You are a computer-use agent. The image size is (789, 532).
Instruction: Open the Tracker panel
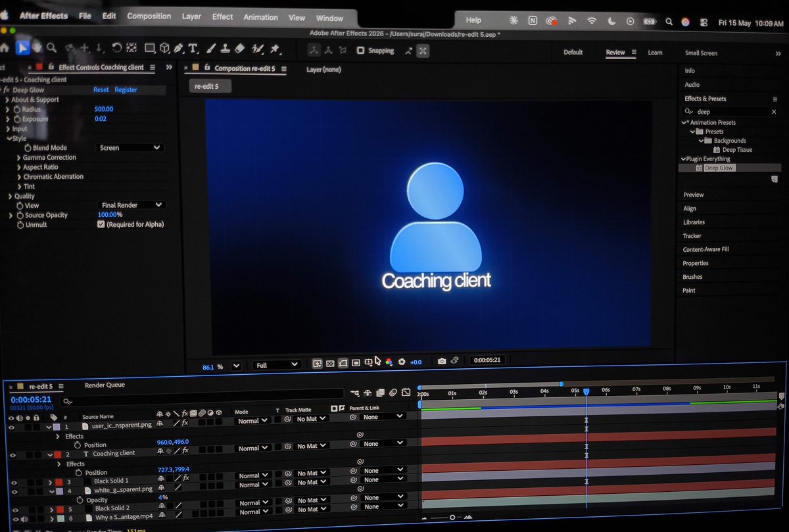tap(692, 235)
